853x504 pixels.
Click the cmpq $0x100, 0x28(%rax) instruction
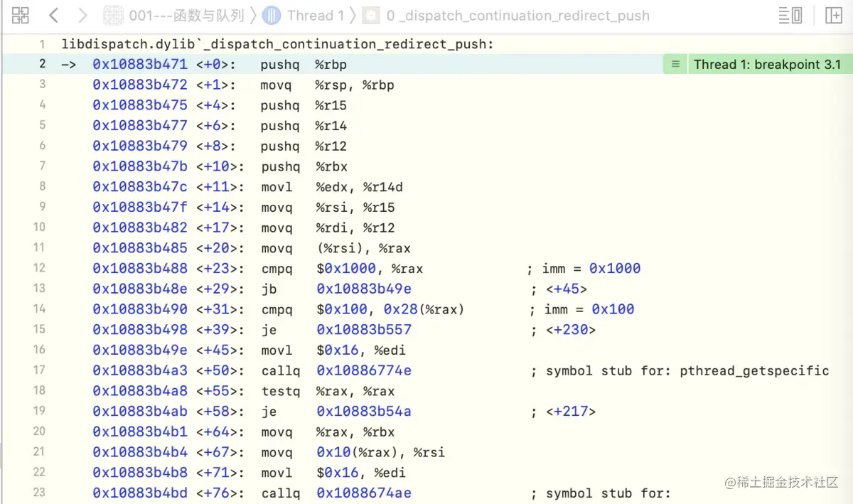[363, 309]
